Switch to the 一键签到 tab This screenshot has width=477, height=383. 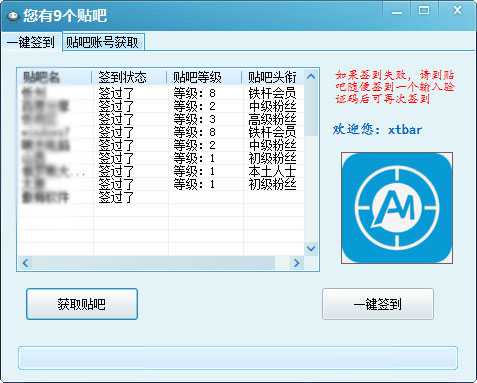tap(31, 42)
